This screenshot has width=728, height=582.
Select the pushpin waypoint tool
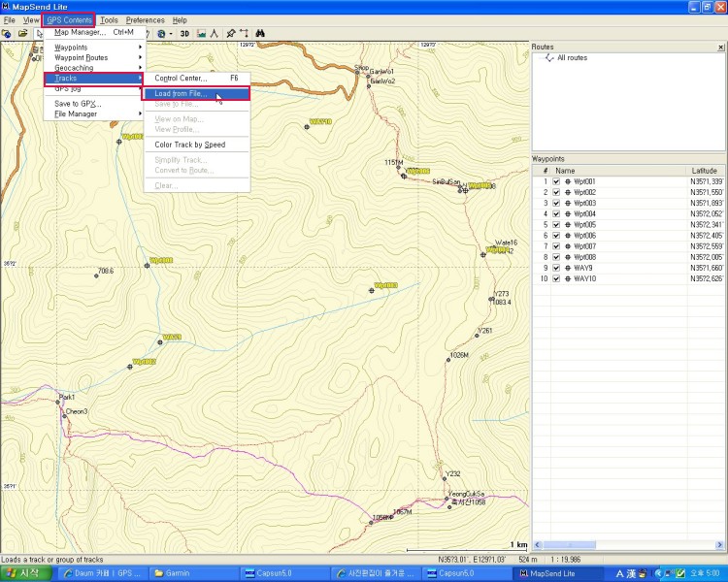pos(231,33)
